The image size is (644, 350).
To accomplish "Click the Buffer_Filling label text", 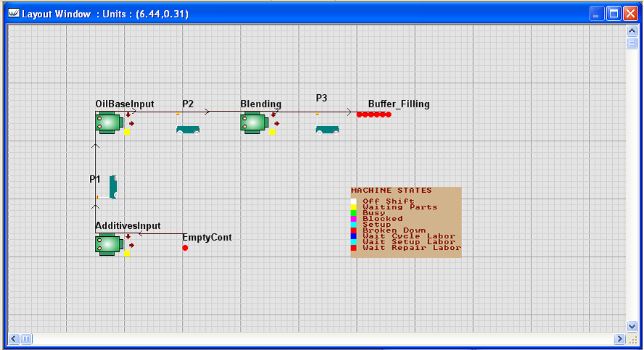I will point(398,104).
